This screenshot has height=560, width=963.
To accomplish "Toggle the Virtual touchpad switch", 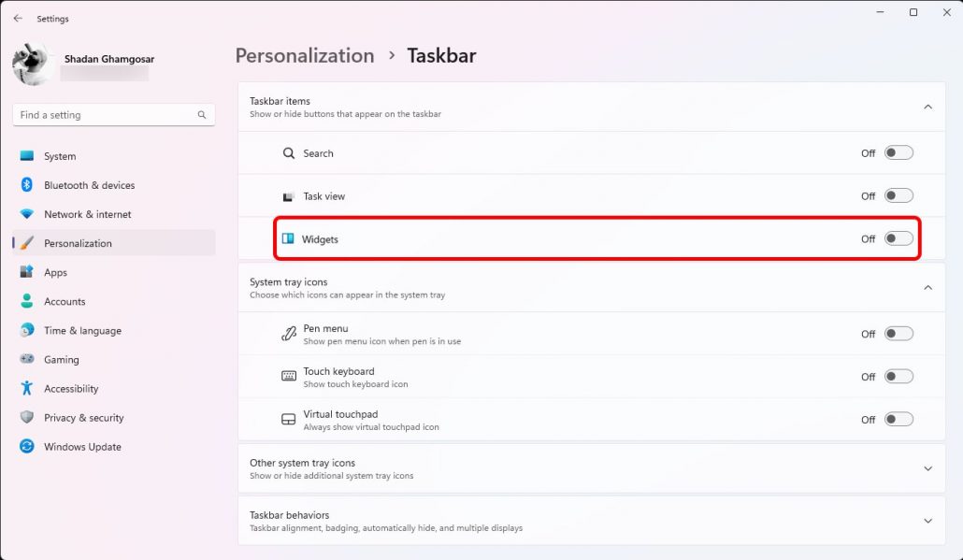I will 898,420.
